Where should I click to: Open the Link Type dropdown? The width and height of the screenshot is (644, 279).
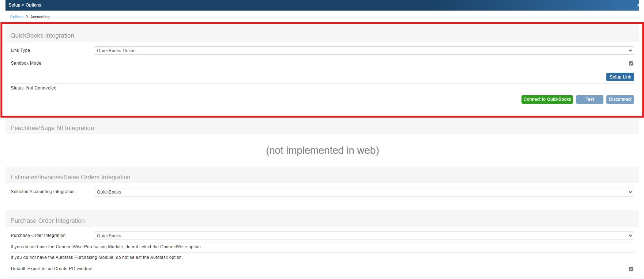click(x=364, y=51)
